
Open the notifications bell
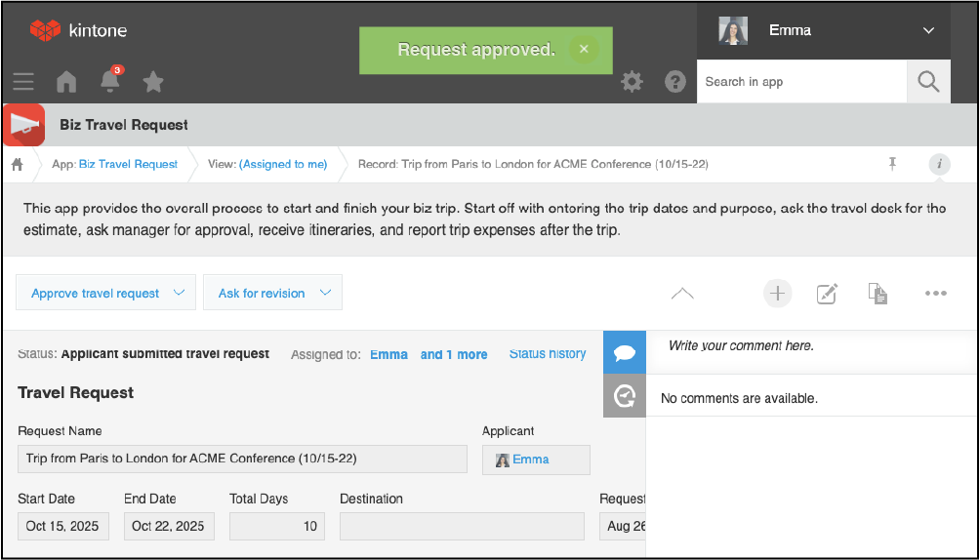click(x=110, y=82)
